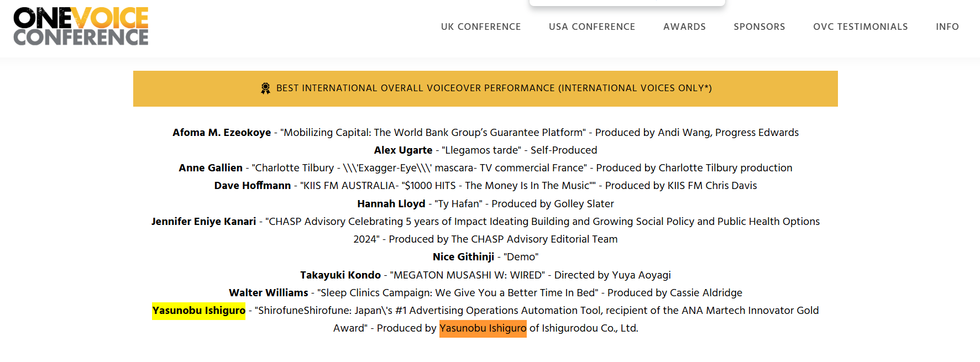
Task: Click nominee name Dave Hoffmann
Action: pos(253,186)
